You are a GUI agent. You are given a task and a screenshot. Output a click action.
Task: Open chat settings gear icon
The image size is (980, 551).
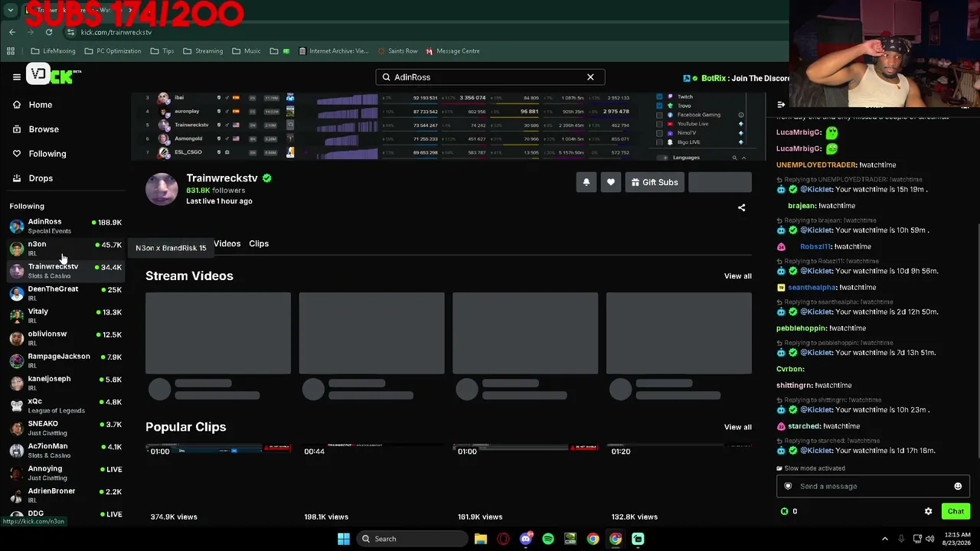(x=929, y=511)
